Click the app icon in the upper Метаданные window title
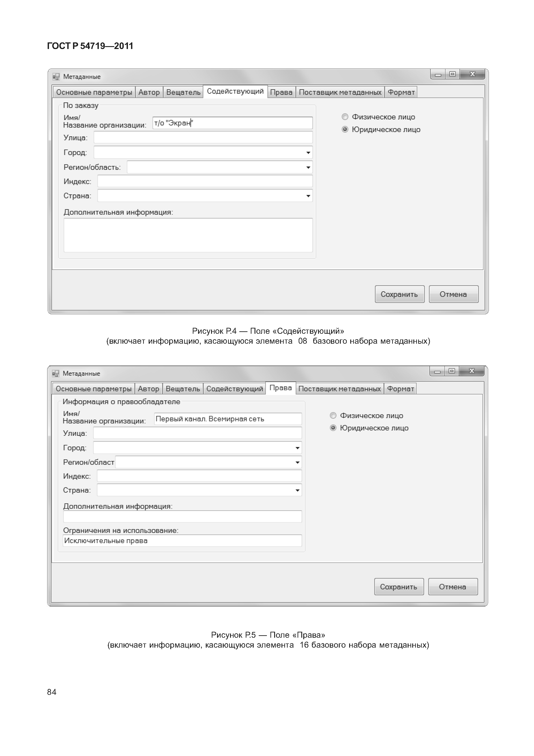Viewport: 534px width, 756px height. pos(56,77)
